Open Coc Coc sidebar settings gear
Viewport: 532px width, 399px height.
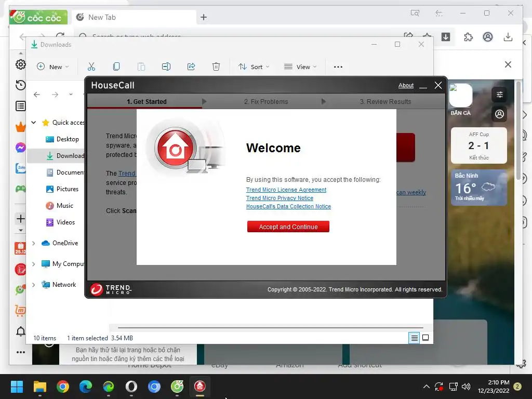[21, 64]
